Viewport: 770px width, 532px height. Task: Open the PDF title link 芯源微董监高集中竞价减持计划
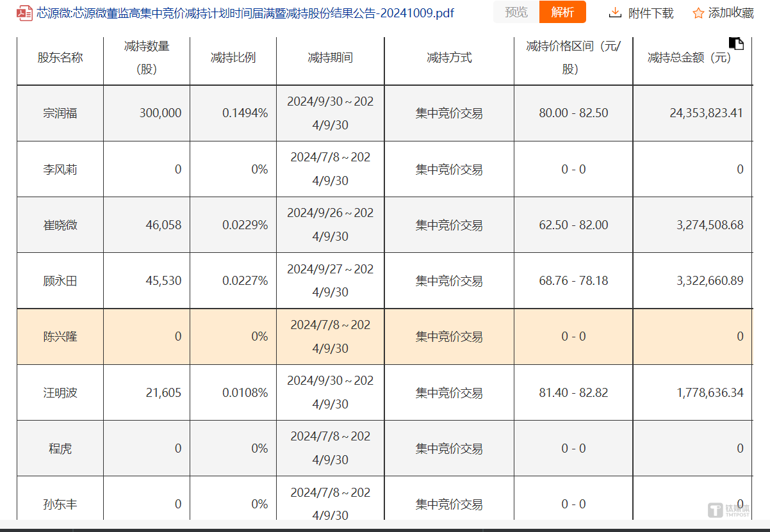tap(245, 13)
